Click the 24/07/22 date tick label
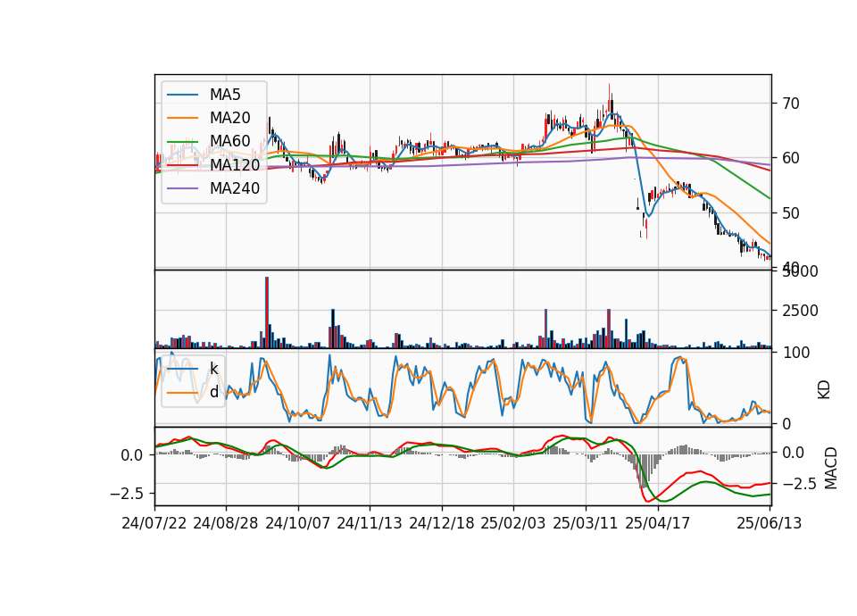The image size is (857, 616). pos(154,523)
